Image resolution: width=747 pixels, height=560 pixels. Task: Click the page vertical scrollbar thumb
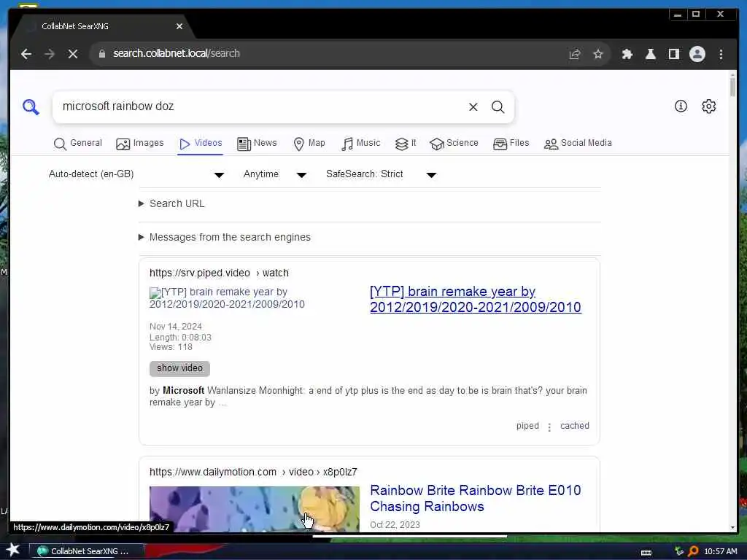732,87
